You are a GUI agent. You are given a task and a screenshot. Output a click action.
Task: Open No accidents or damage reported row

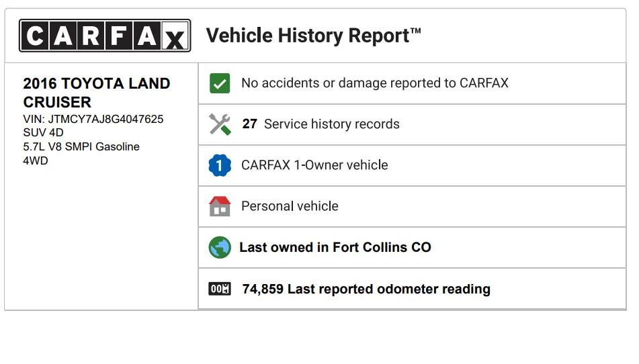click(412, 83)
